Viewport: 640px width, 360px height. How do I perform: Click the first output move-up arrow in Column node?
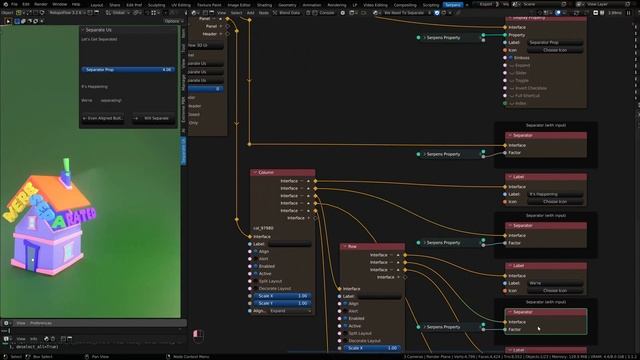[308, 181]
